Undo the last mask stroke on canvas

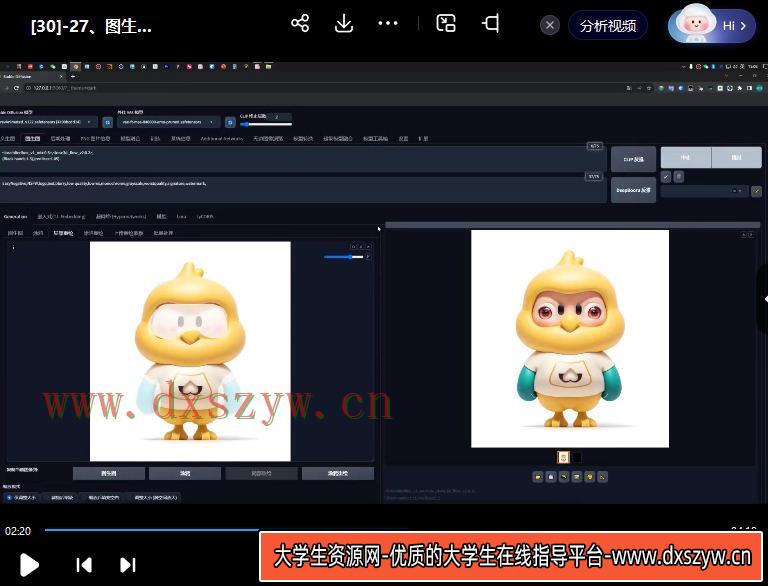[x=354, y=246]
